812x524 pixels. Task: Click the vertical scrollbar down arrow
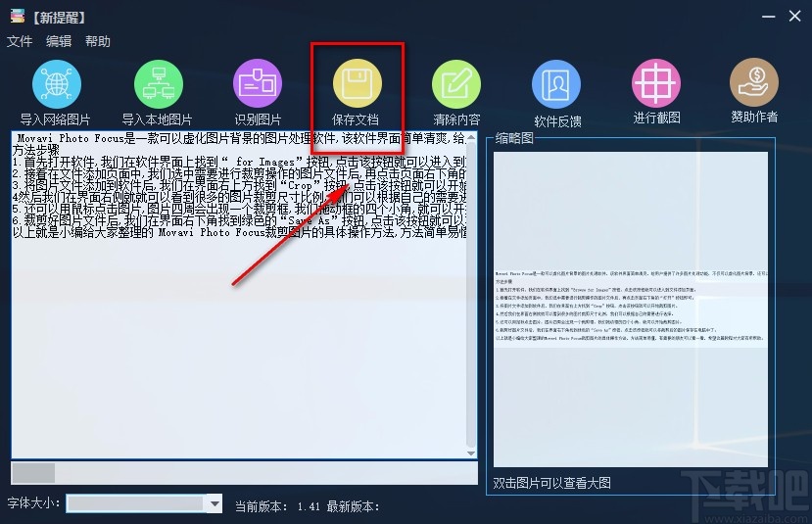[x=471, y=453]
